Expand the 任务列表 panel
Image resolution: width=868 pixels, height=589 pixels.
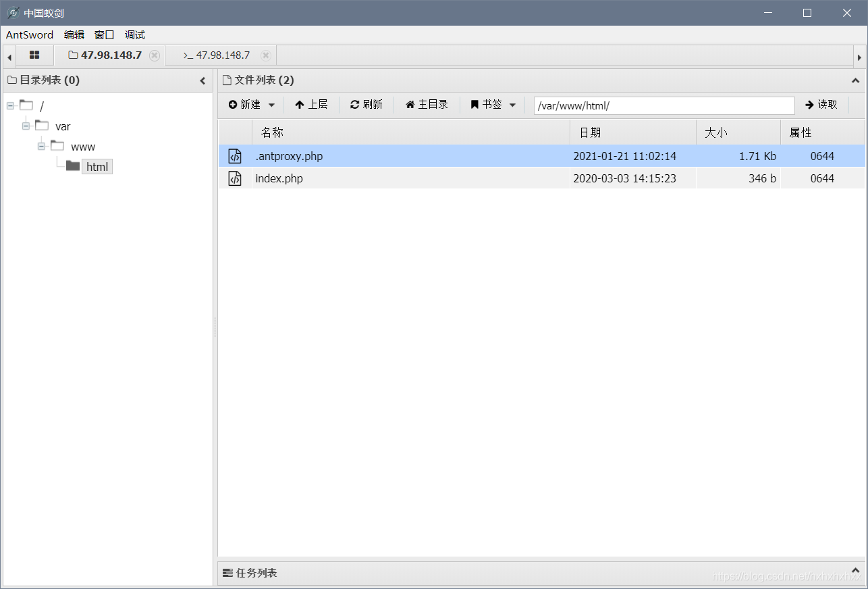coord(856,571)
